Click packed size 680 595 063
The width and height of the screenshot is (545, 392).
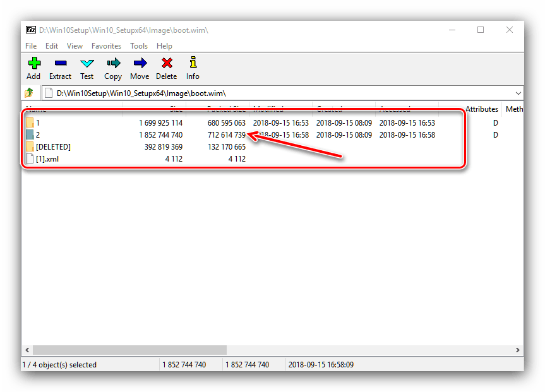(227, 122)
